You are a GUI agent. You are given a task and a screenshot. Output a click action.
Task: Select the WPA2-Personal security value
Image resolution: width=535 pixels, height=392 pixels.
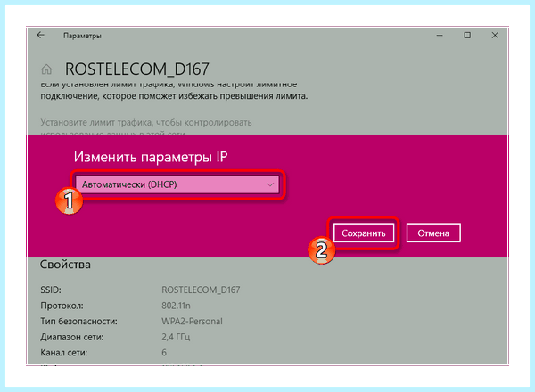tap(192, 322)
